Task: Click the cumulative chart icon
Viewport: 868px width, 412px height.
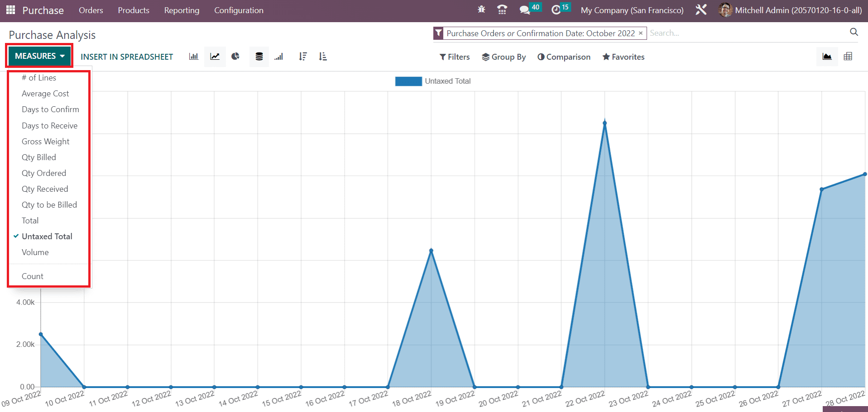Action: 279,57
